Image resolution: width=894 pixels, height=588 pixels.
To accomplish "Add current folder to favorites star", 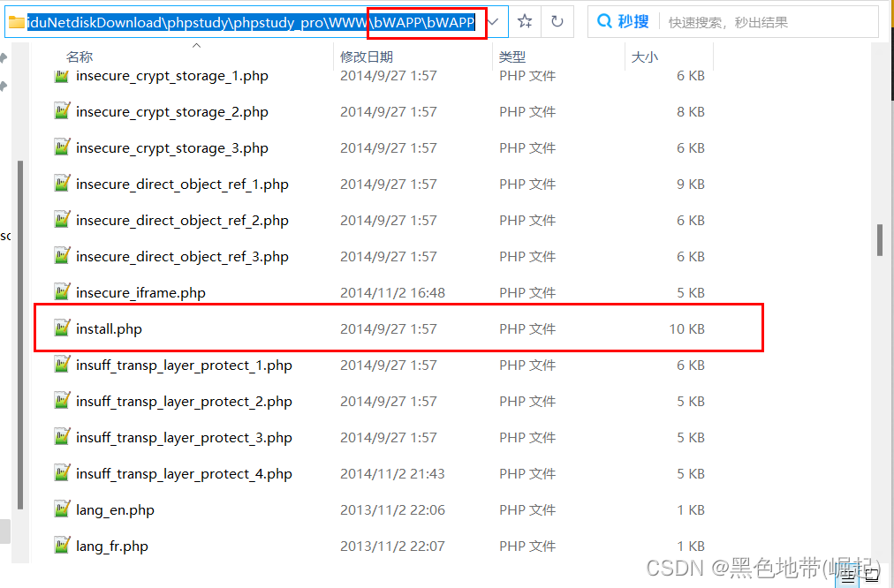I will [525, 22].
